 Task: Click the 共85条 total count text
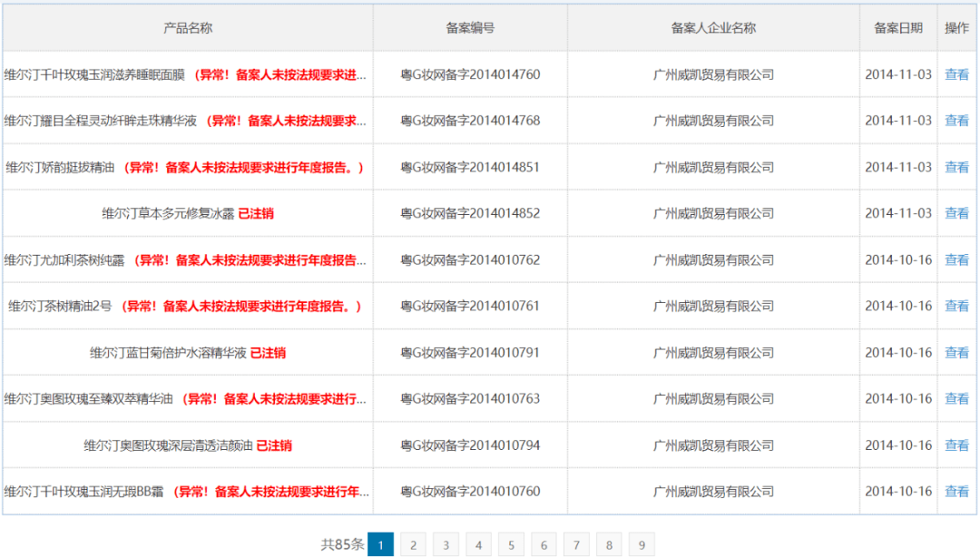tap(342, 544)
